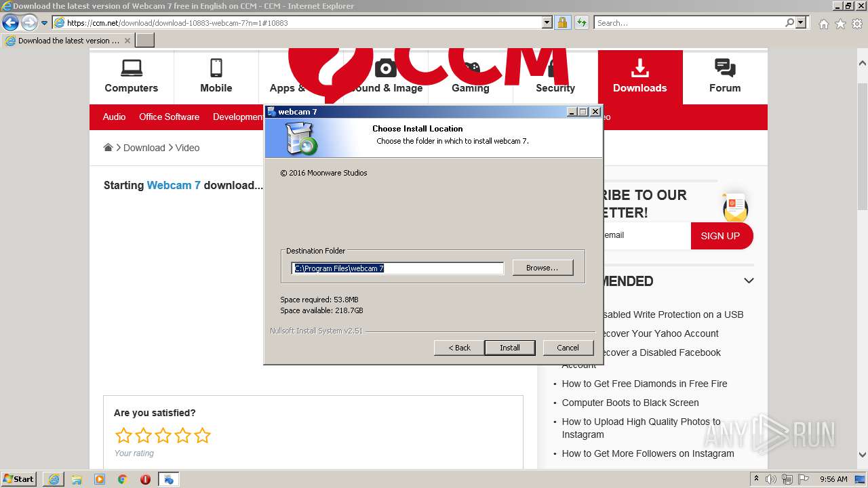Click the IE forward arrow button
868x488 pixels.
click(29, 23)
